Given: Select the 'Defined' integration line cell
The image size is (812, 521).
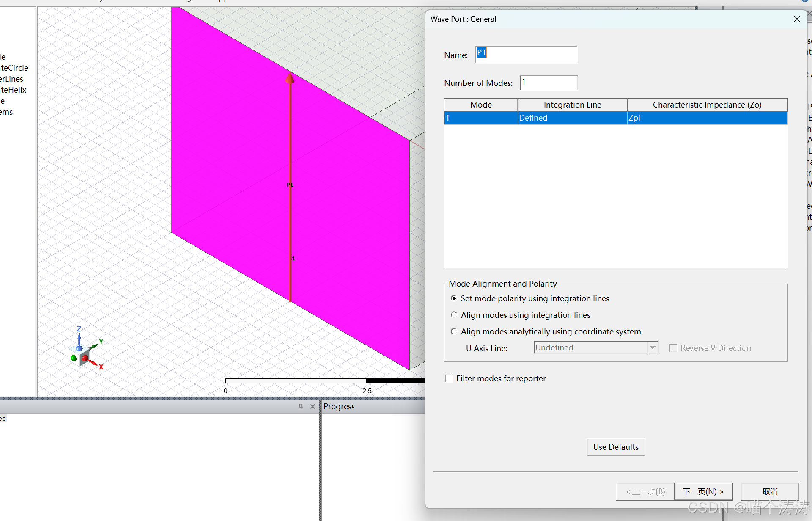Looking at the screenshot, I should (572, 118).
